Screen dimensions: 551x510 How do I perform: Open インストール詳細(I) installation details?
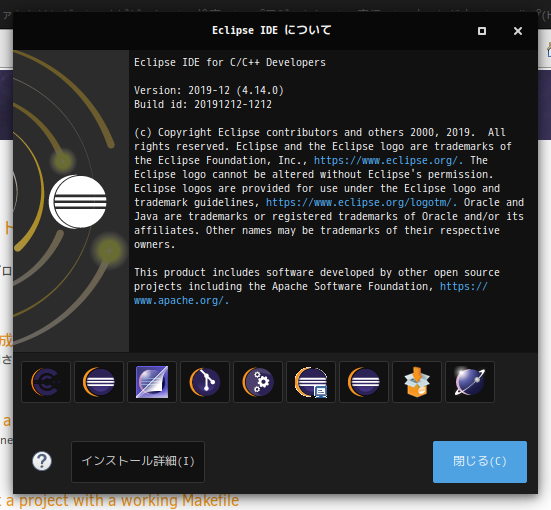coord(138,461)
